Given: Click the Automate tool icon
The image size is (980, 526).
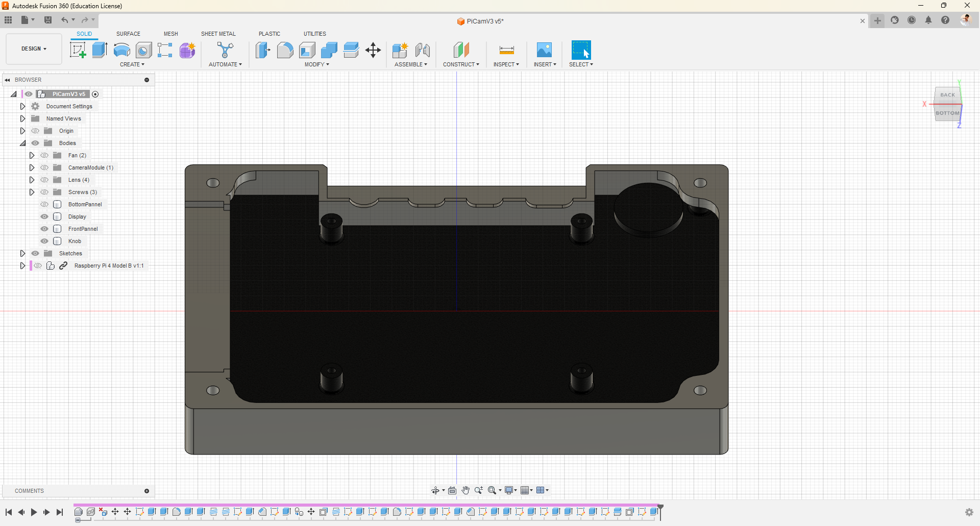Looking at the screenshot, I should tap(225, 50).
